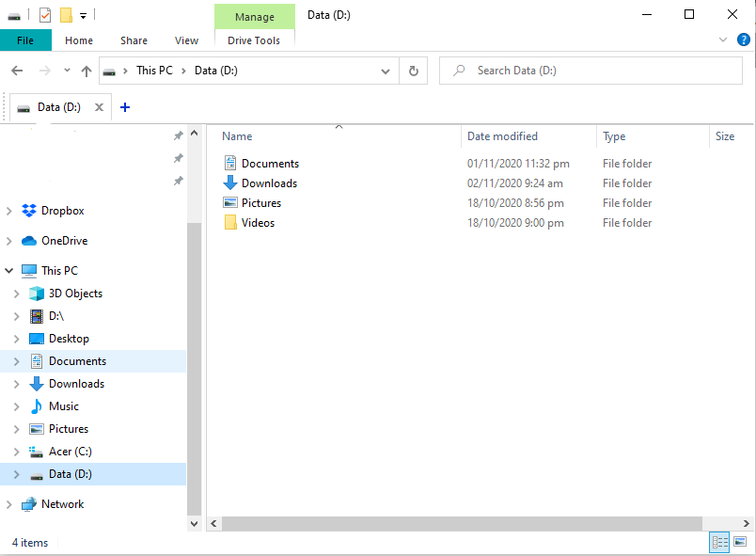
Task: Open the address bar history dropdown
Action: pyautogui.click(x=386, y=71)
